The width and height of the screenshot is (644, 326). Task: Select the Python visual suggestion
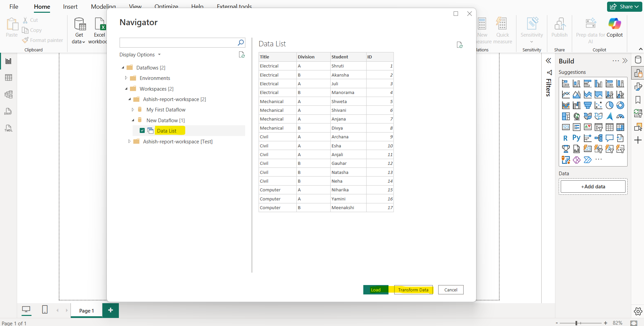click(x=577, y=138)
